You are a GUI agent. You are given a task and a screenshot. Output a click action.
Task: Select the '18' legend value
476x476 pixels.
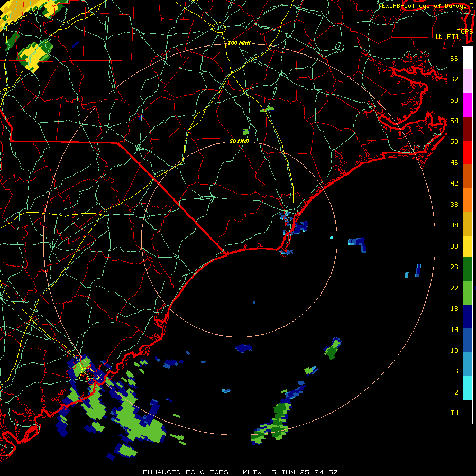coord(454,309)
